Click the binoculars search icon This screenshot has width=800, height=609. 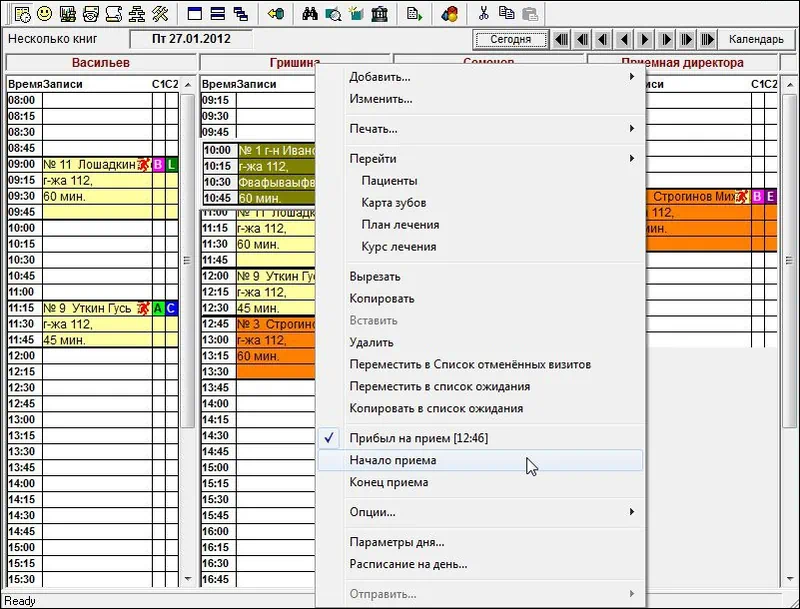click(310, 14)
